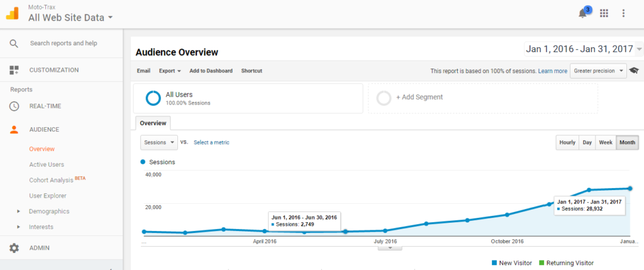Viewport: 644px width, 270px height.
Task: Open the three-dot options menu
Action: coord(623,13)
